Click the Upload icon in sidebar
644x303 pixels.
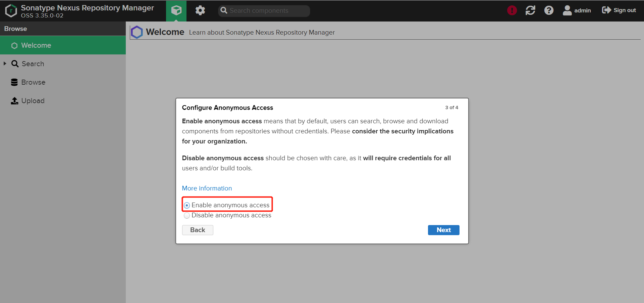tap(14, 101)
